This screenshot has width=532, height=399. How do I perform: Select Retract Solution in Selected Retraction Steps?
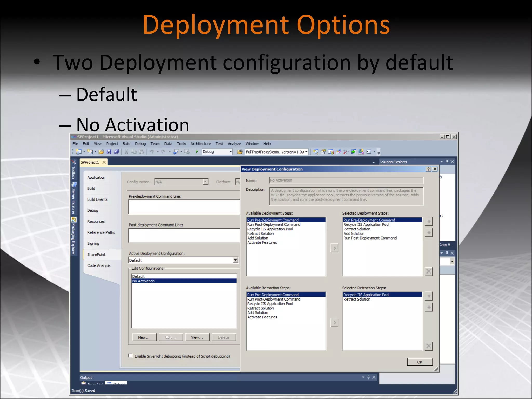382,299
